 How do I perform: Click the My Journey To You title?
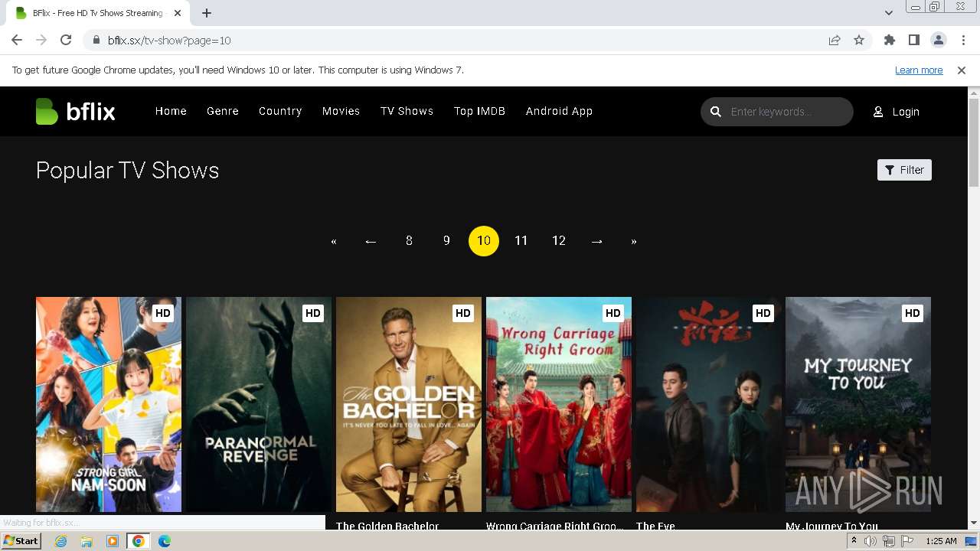point(831,526)
